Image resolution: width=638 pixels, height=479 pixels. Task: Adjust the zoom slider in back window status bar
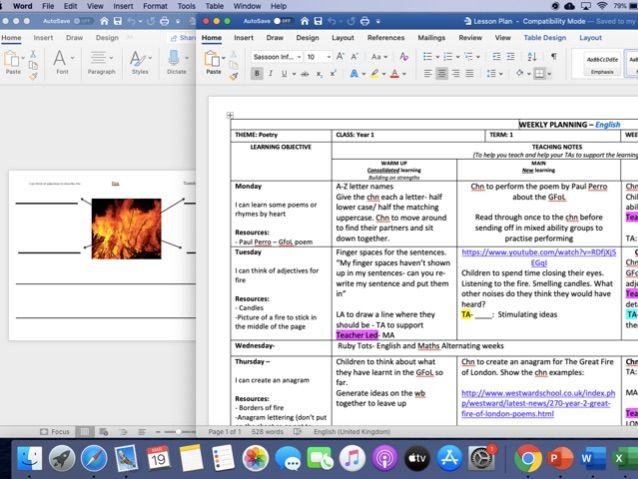click(x=178, y=431)
